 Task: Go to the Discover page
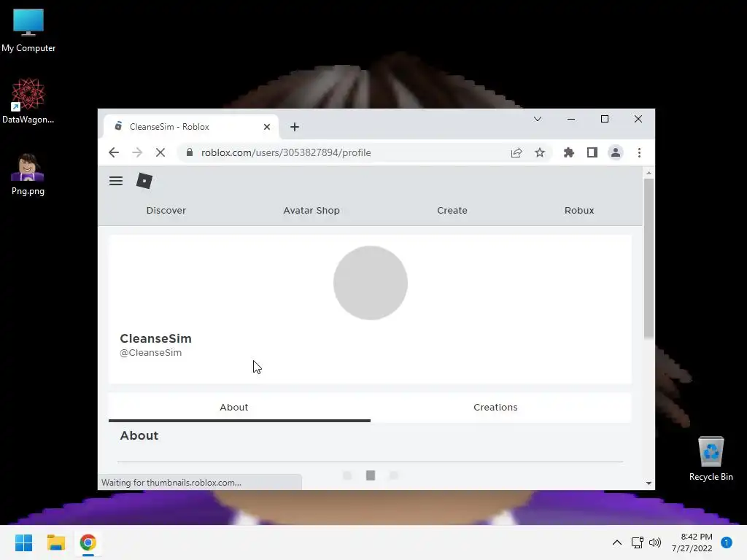click(166, 211)
